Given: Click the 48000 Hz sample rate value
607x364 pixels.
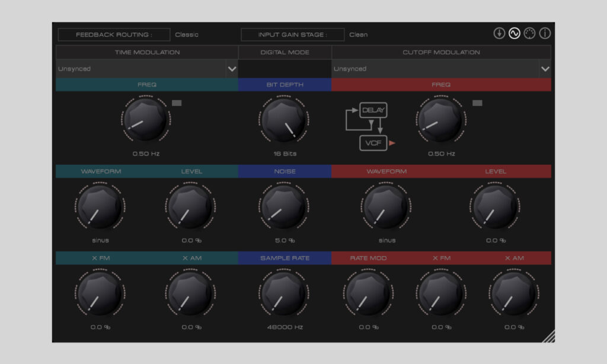Looking at the screenshot, I should 285,327.
